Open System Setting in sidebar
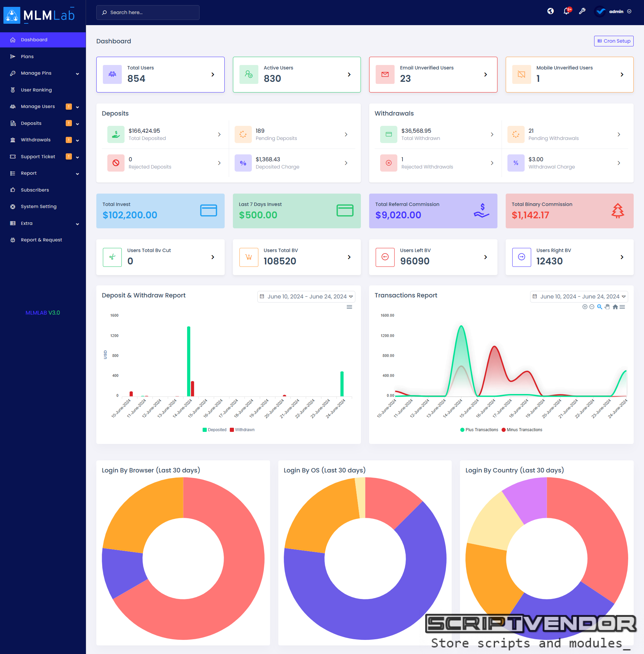Viewport: 644px width, 654px height. [43, 206]
